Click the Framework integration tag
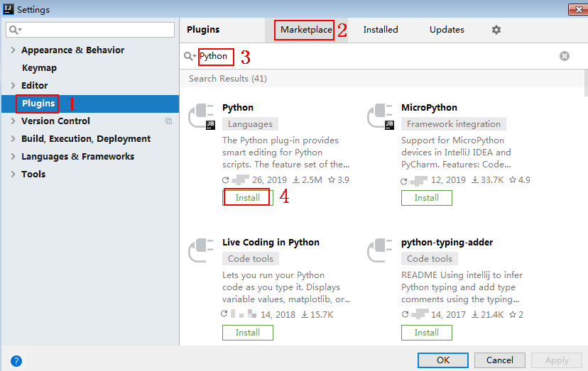The width and height of the screenshot is (588, 371). [454, 124]
